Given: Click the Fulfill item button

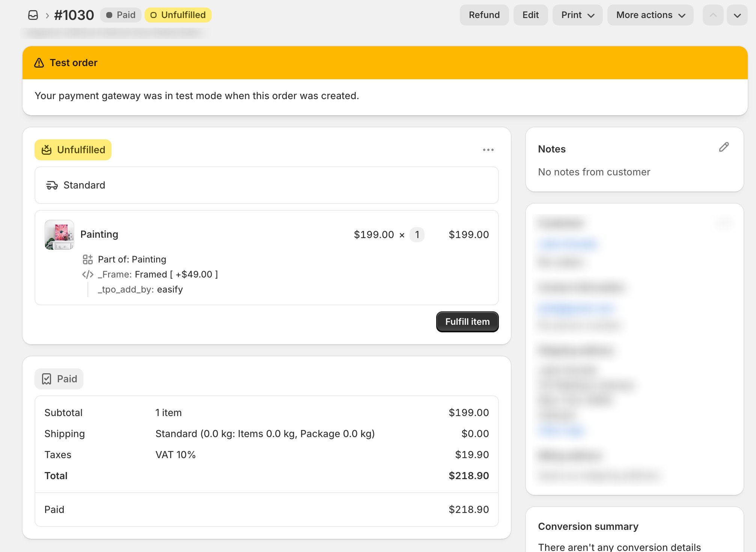Looking at the screenshot, I should (x=467, y=321).
